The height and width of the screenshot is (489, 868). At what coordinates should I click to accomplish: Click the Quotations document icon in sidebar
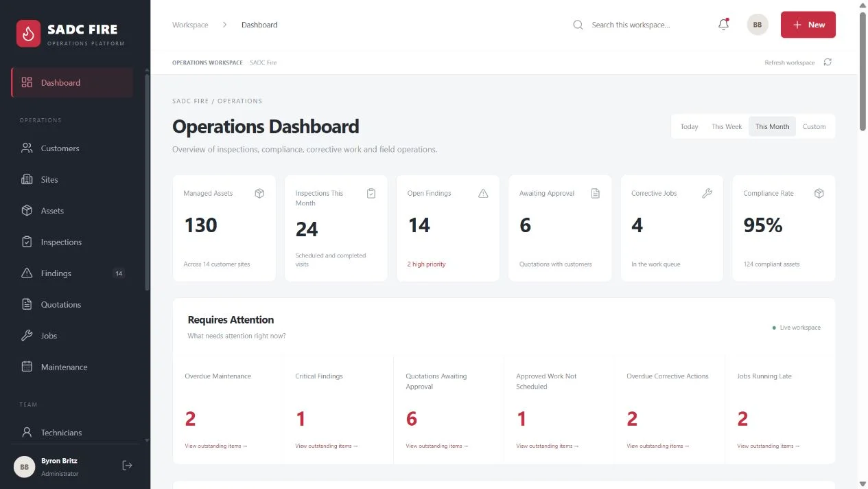click(27, 304)
